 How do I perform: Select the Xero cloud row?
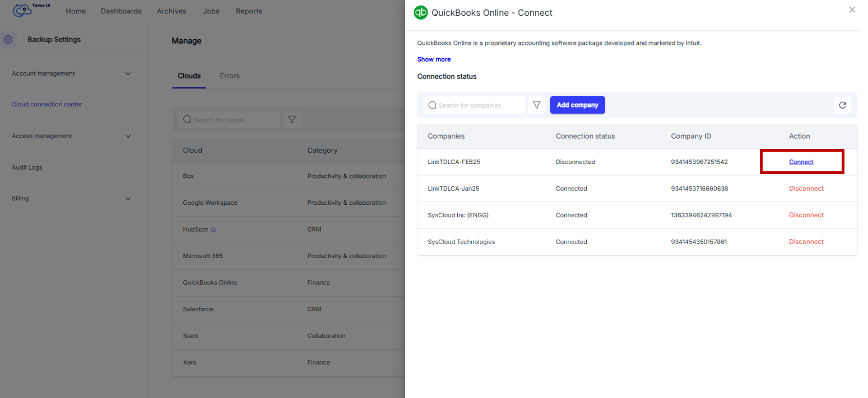click(x=287, y=363)
